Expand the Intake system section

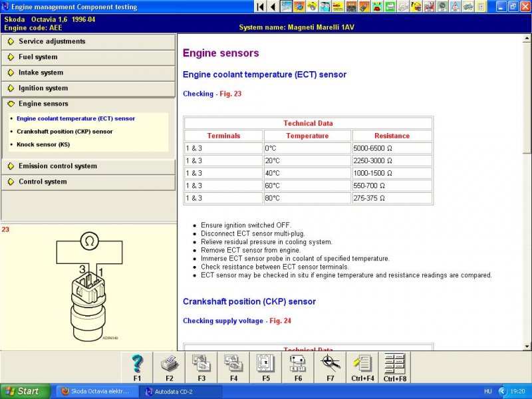[88, 72]
